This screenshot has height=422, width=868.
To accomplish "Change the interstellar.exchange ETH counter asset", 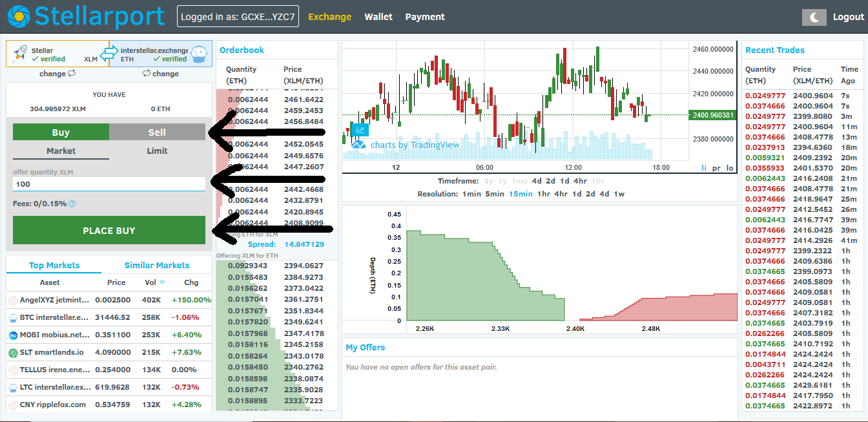I will [x=161, y=74].
